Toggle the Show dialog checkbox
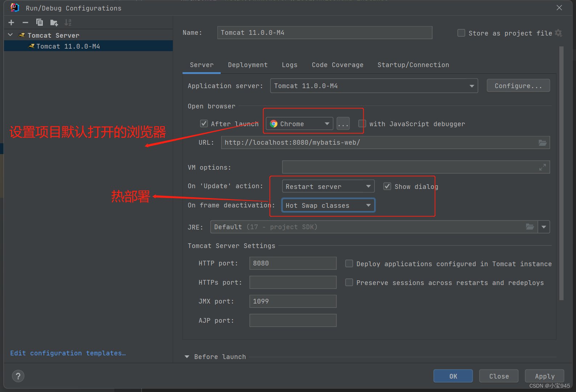The width and height of the screenshot is (576, 392). pyautogui.click(x=387, y=186)
